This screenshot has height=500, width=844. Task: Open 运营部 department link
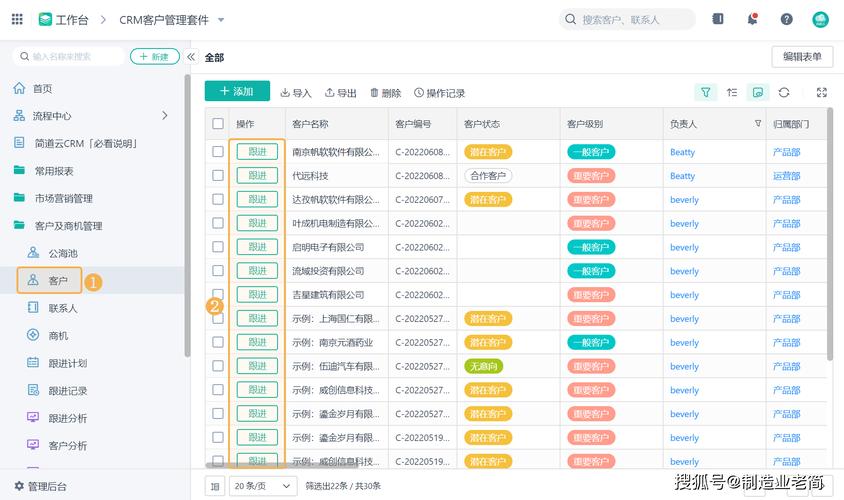click(786, 175)
